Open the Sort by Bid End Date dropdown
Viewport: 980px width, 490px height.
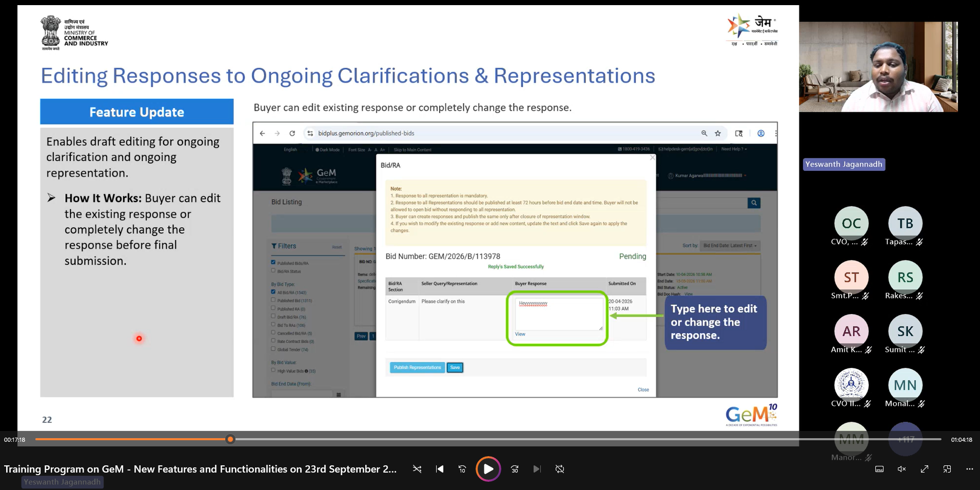(730, 246)
